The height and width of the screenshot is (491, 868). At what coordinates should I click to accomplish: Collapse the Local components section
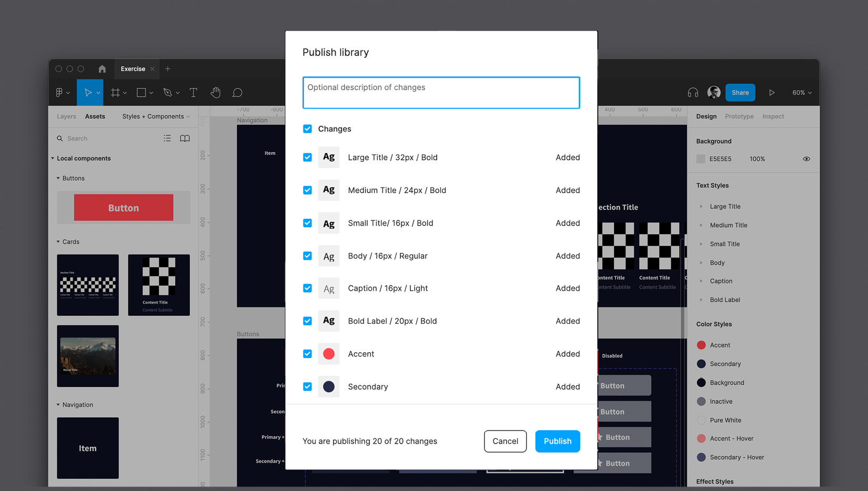(x=53, y=158)
